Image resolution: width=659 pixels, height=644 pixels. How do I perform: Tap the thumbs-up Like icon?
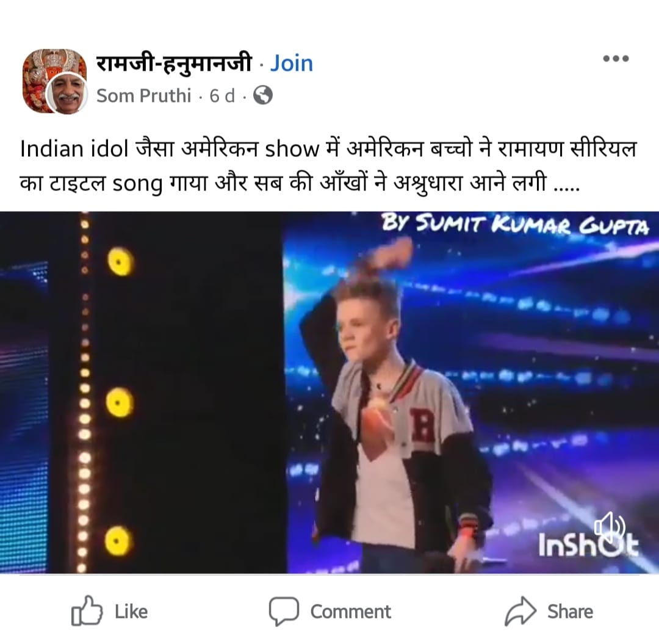[87, 611]
